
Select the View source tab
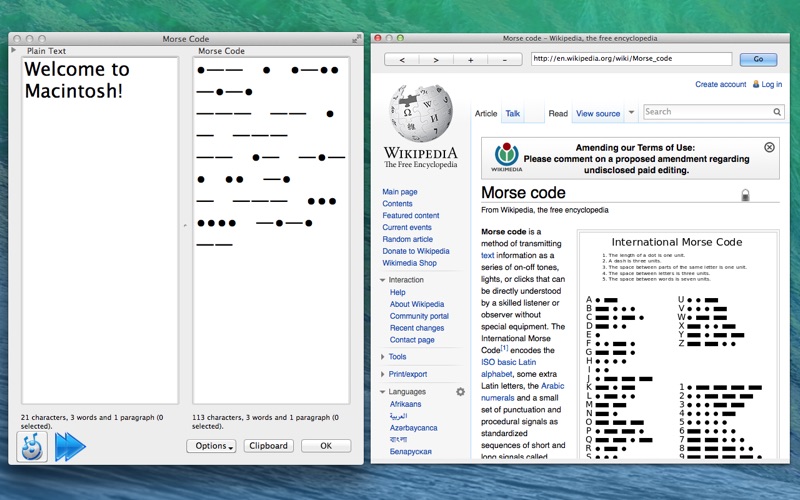point(598,114)
